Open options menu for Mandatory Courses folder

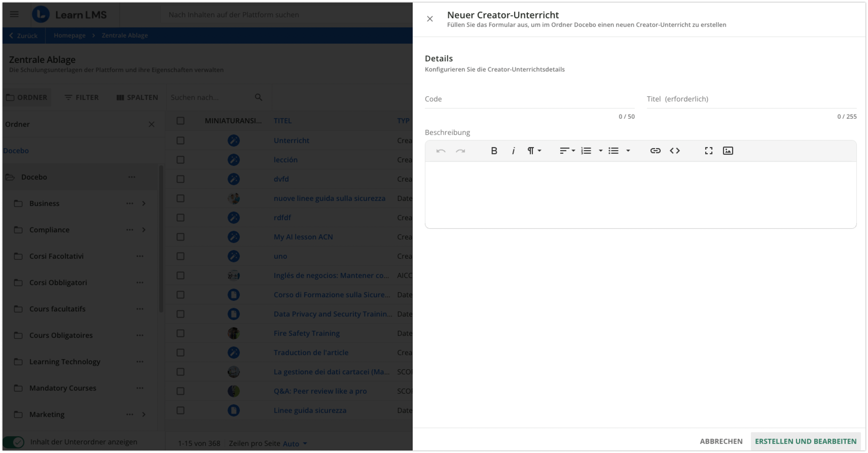140,388
